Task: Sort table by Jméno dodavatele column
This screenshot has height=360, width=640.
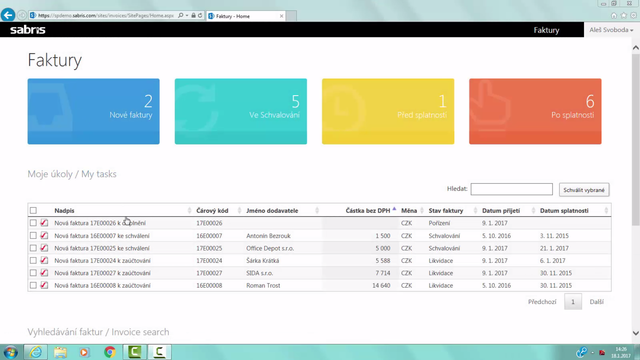Action: click(272, 211)
